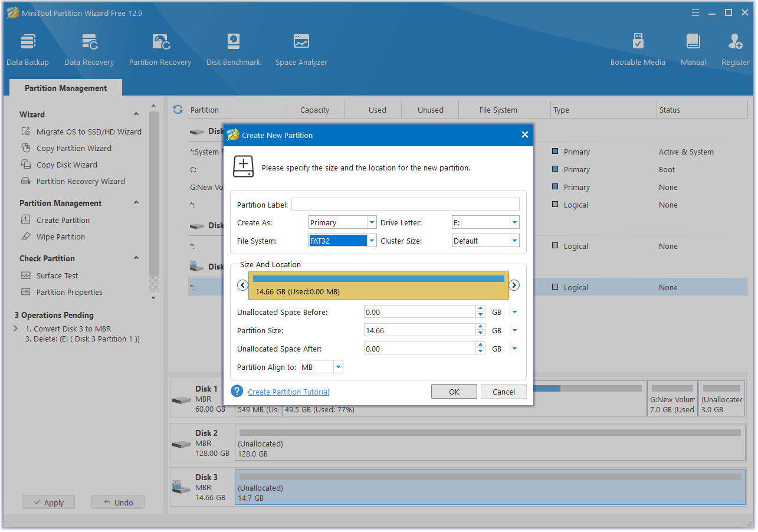The height and width of the screenshot is (532, 758).
Task: Click the help question mark icon in dialog
Action: pos(237,392)
